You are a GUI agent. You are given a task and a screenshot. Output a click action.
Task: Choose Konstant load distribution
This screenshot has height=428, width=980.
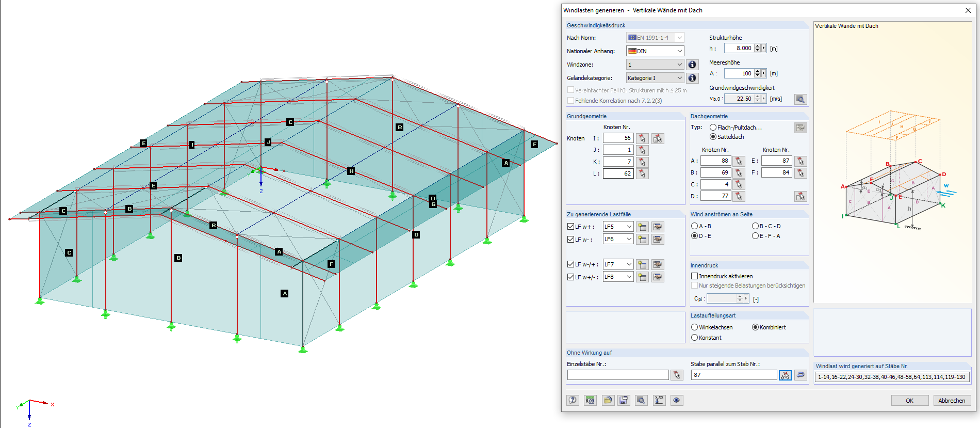(x=695, y=338)
